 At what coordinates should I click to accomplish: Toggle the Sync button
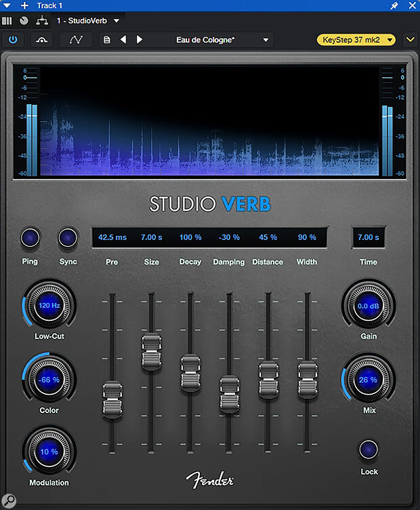point(68,238)
